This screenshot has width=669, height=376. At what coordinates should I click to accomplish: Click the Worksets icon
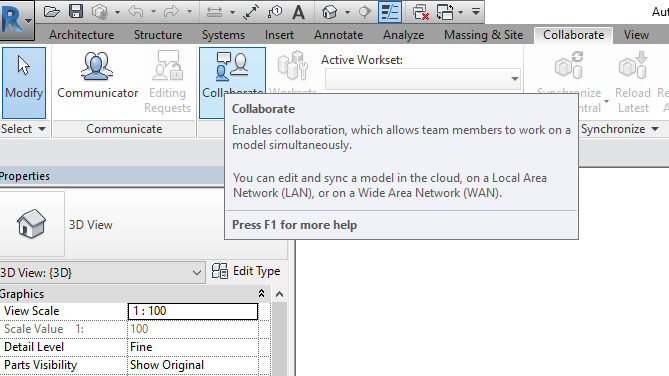[x=293, y=67]
